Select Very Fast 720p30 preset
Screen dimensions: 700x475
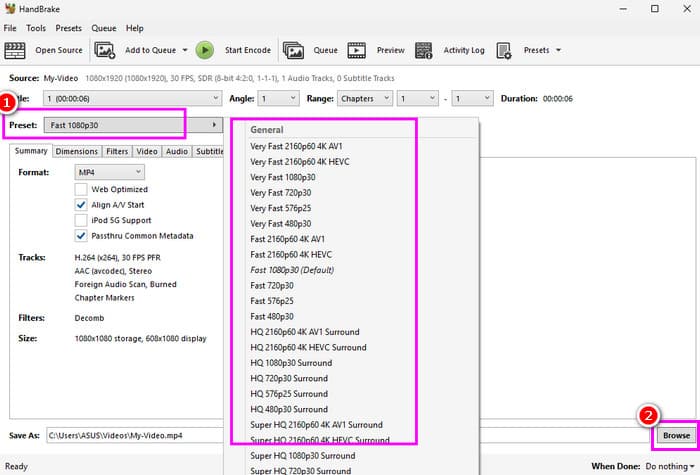tap(281, 193)
